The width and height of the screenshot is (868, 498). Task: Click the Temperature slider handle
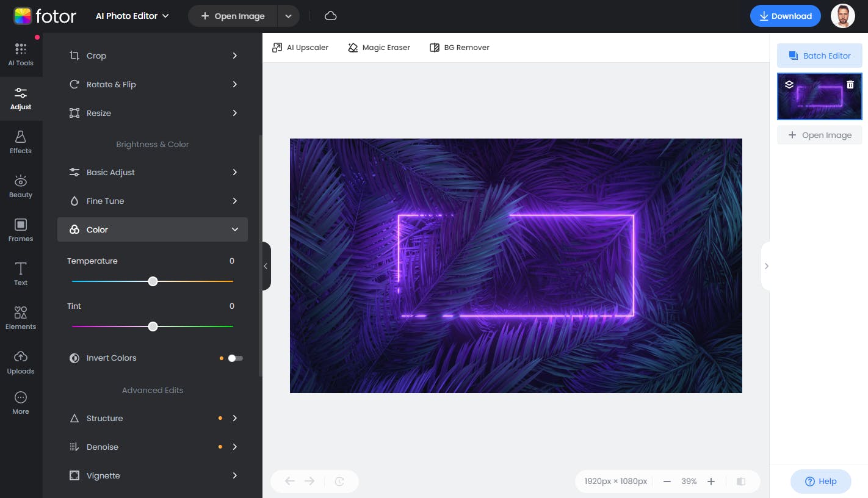153,281
